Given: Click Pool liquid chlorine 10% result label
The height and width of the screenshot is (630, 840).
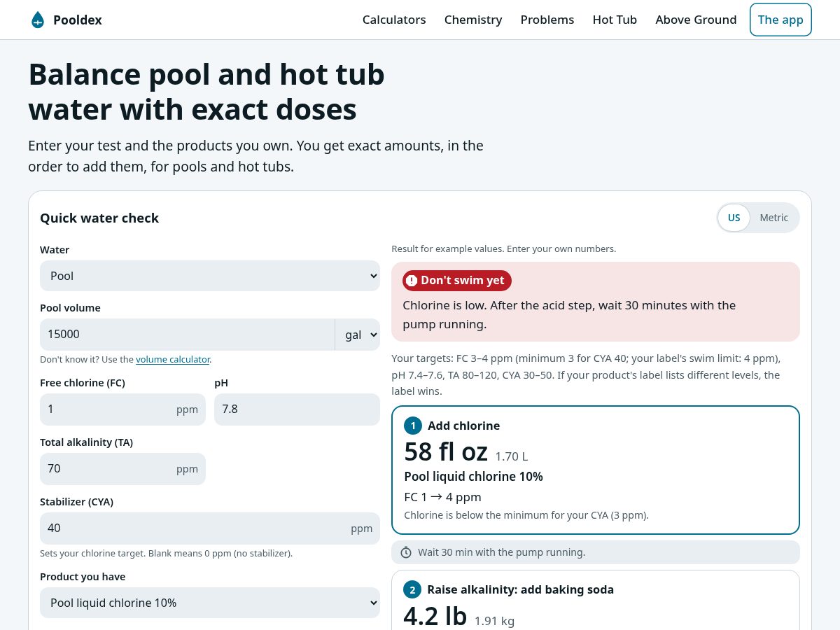Looking at the screenshot, I should [x=473, y=477].
